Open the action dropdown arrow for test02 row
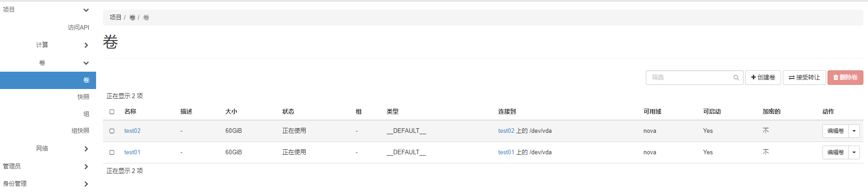Screen dimensions: 868x194 coord(854,131)
